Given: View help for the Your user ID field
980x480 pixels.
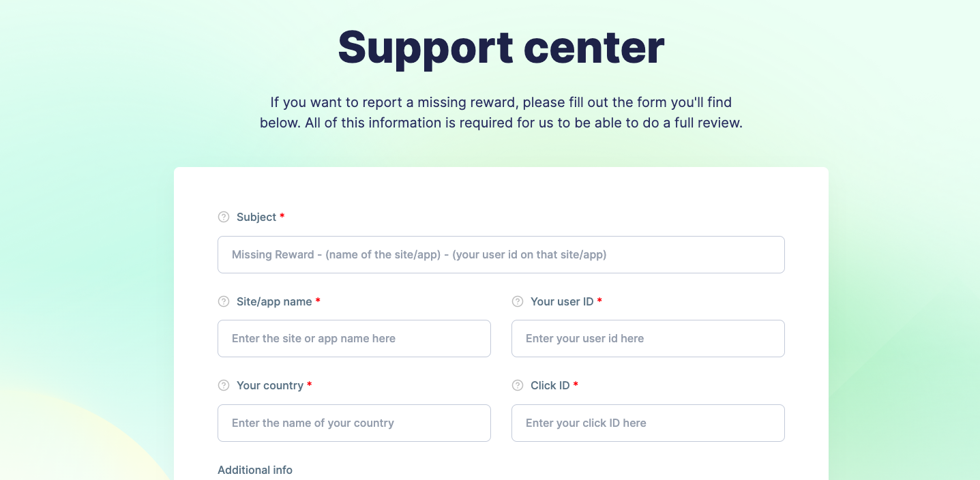Looking at the screenshot, I should (x=517, y=301).
